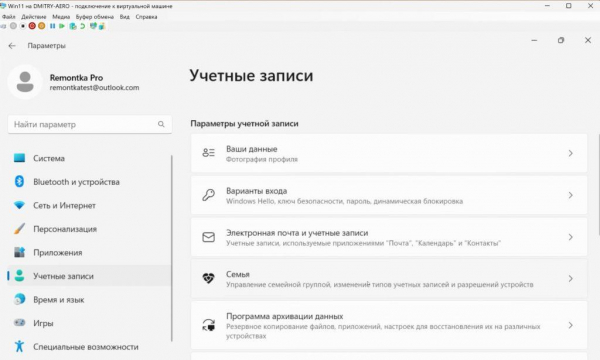The image size is (600, 360).
Task: Click the Найти параметр search field
Action: pos(90,124)
